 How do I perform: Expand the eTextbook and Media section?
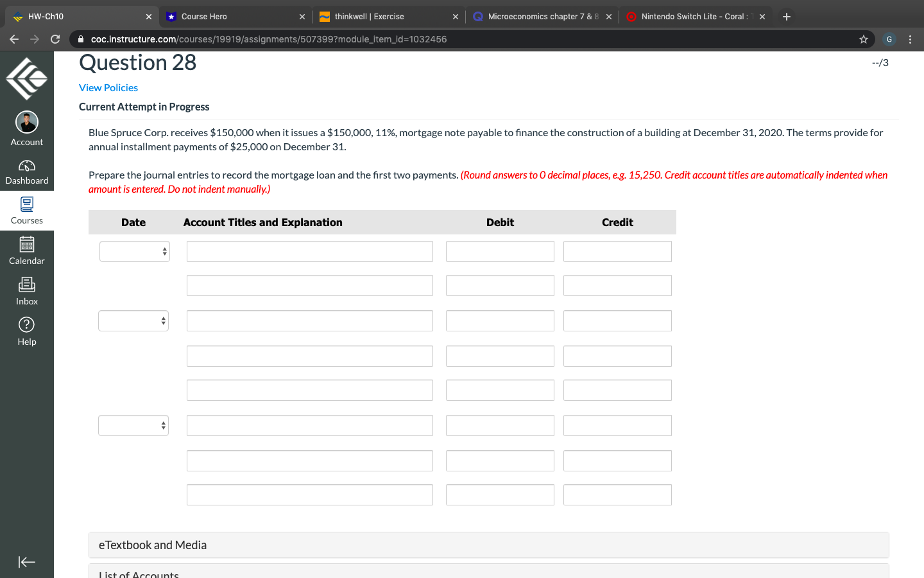click(152, 545)
